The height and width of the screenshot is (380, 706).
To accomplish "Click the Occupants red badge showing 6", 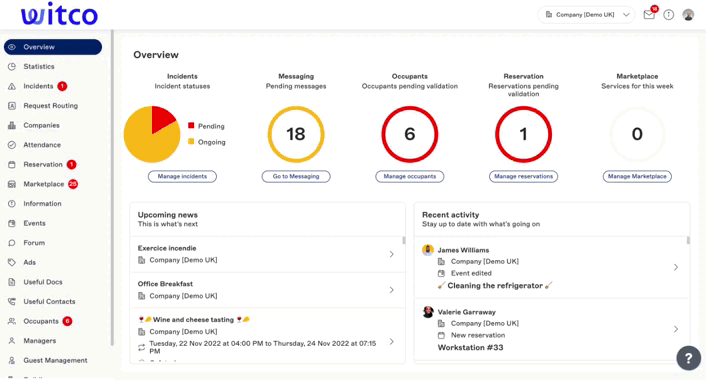I will click(x=67, y=321).
